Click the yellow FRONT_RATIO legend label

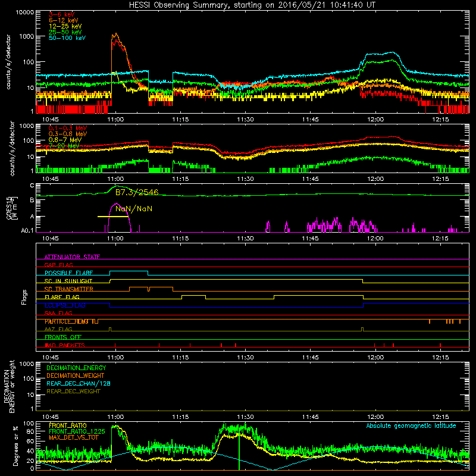[68, 425]
